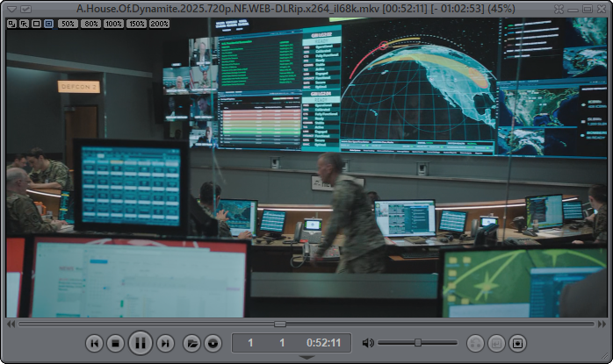The width and height of the screenshot is (613, 364).
Task: Stop video playback
Action: pos(115,343)
